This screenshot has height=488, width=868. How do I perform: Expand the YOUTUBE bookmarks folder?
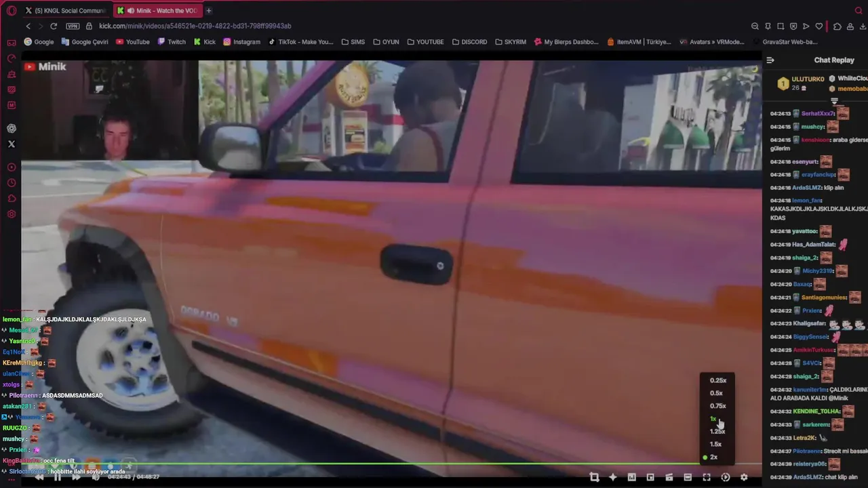click(x=425, y=41)
